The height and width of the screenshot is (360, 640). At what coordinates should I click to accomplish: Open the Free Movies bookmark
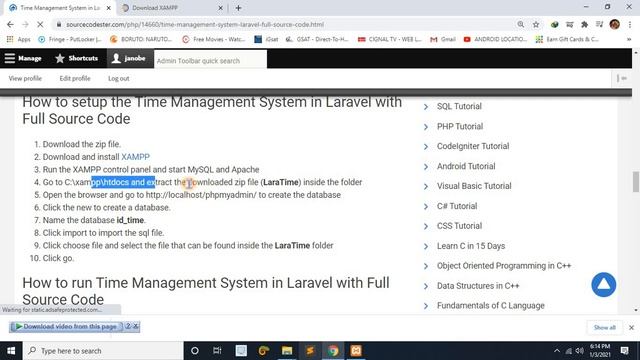[214, 39]
